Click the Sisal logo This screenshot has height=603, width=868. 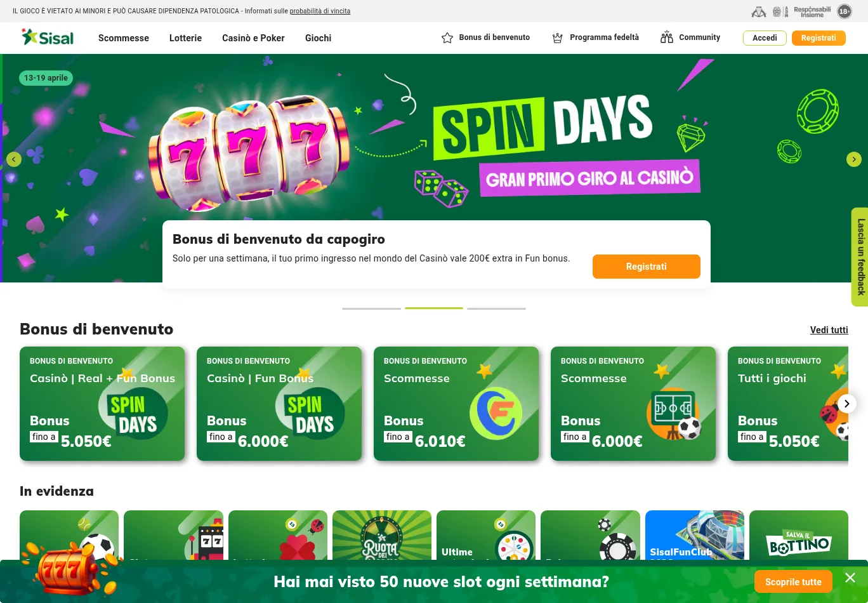click(x=48, y=37)
